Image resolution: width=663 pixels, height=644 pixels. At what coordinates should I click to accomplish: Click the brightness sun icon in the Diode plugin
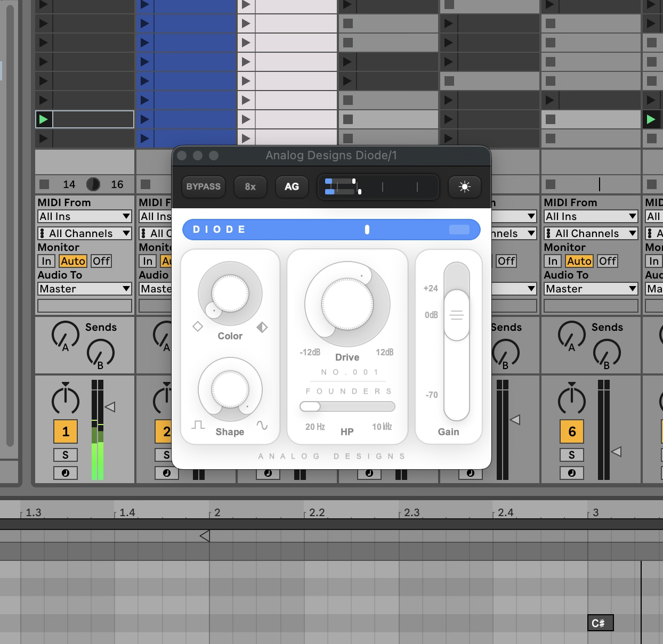click(465, 187)
